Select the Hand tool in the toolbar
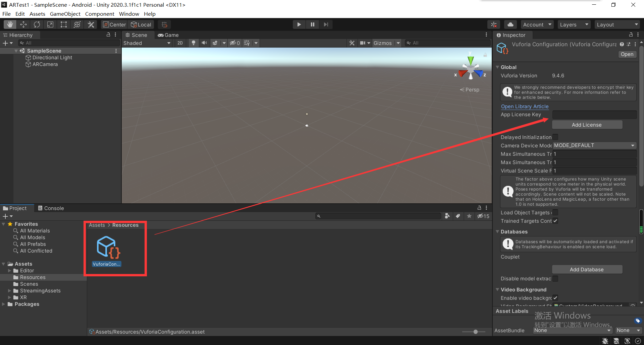Image resolution: width=644 pixels, height=345 pixels. pos(10,24)
